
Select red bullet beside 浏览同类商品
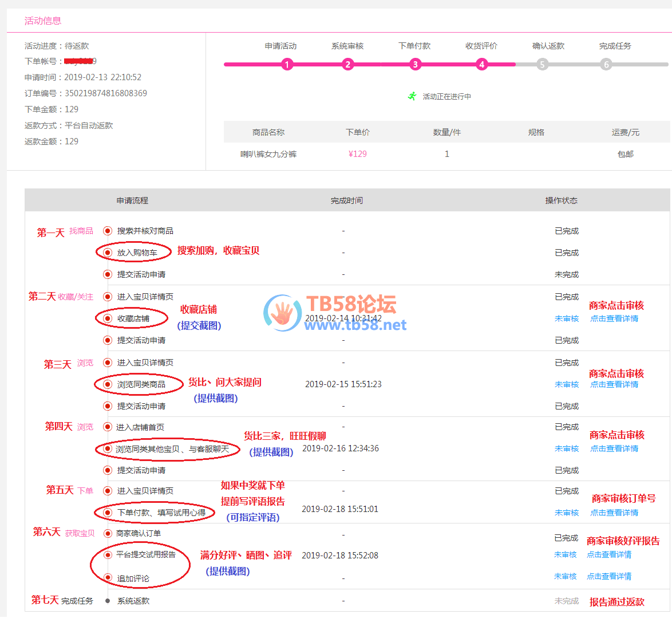coord(107,384)
